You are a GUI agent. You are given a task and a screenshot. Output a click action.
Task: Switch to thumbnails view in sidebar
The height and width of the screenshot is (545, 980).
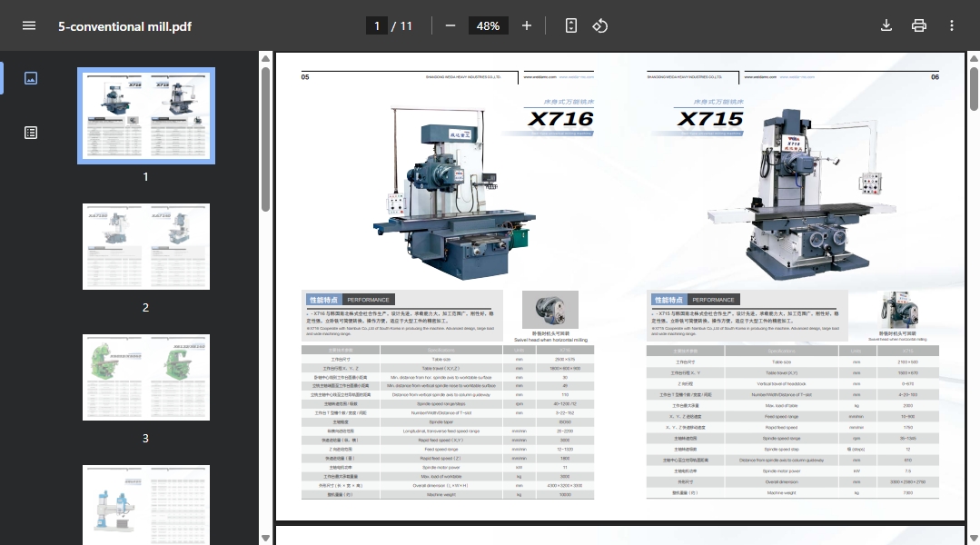click(x=31, y=78)
